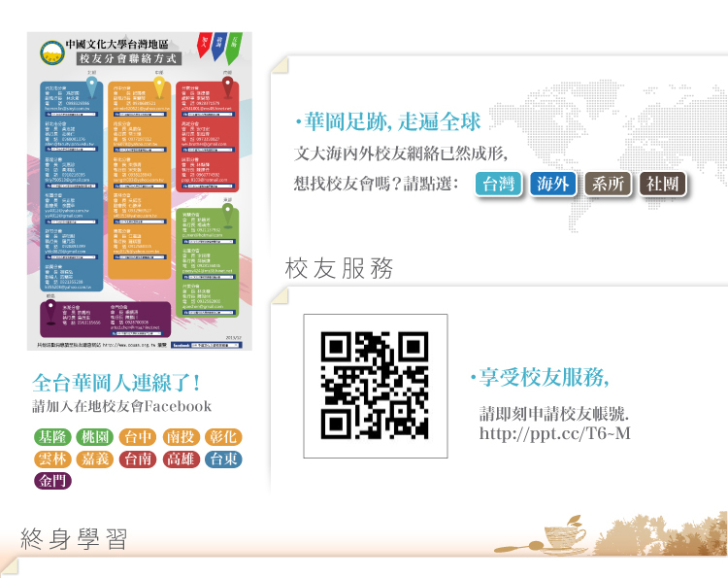The width and height of the screenshot is (728, 578).
Task: Open the 台東 Facebook group tag
Action: (223, 459)
